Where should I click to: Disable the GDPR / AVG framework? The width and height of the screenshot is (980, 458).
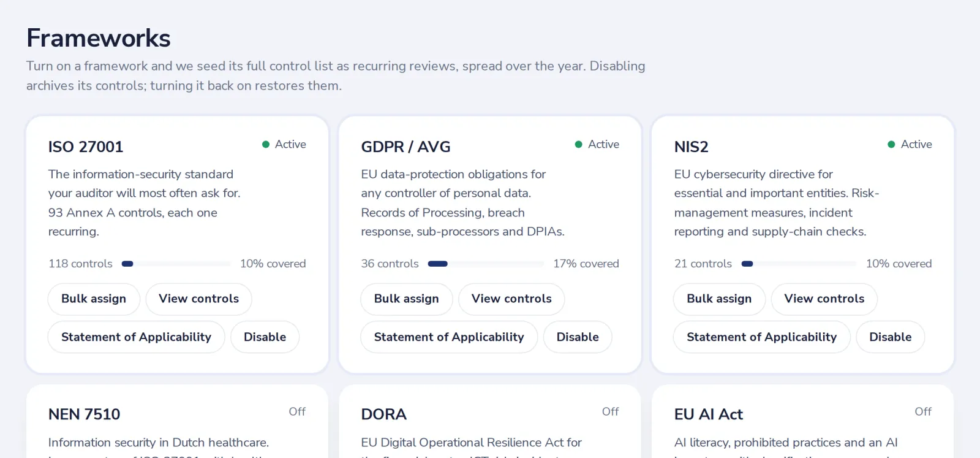point(578,337)
